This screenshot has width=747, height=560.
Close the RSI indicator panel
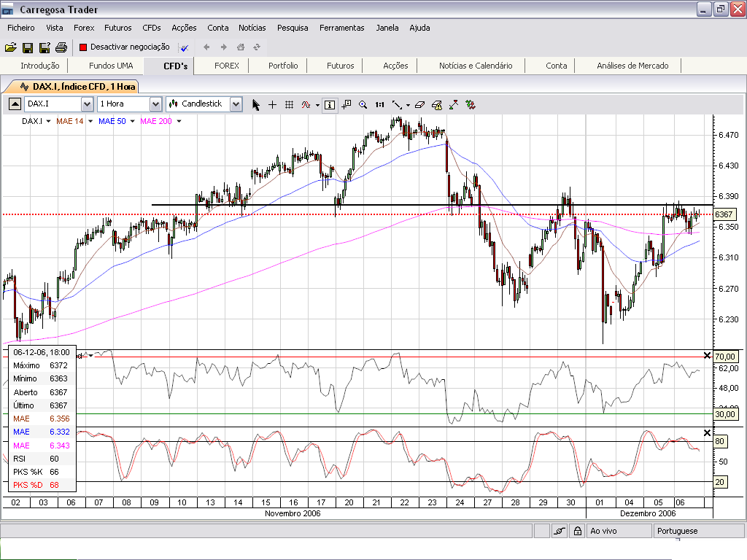[706, 355]
